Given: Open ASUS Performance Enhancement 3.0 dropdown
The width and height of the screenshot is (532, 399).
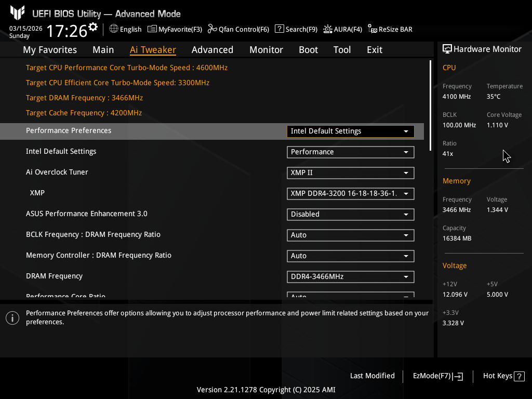Looking at the screenshot, I should 351,215.
